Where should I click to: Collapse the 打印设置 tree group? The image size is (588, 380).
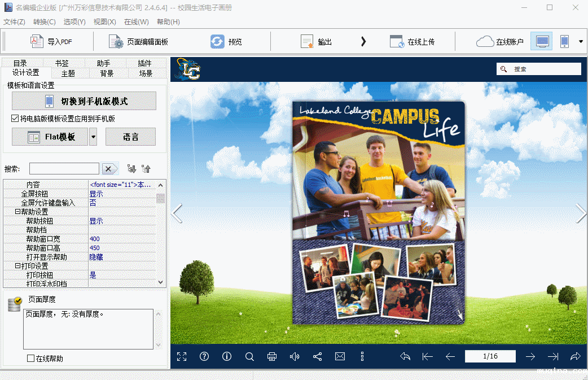[x=17, y=266]
